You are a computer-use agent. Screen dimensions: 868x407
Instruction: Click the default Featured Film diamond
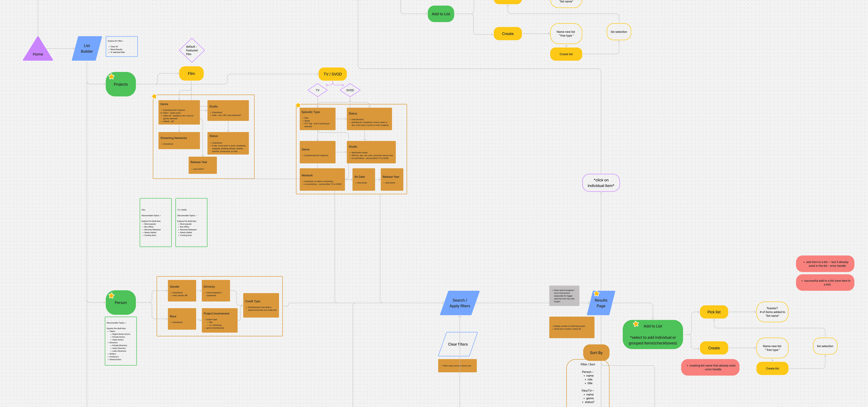(x=192, y=50)
